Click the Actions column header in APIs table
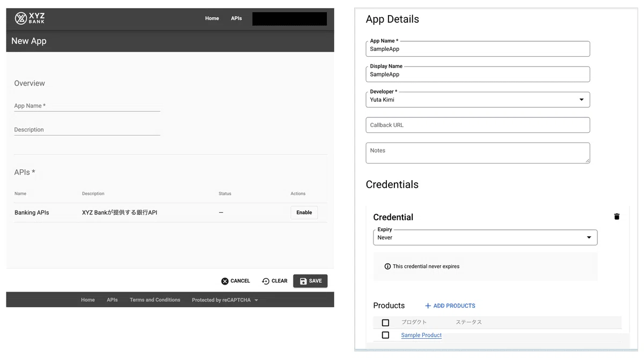644x358 pixels. tap(298, 193)
